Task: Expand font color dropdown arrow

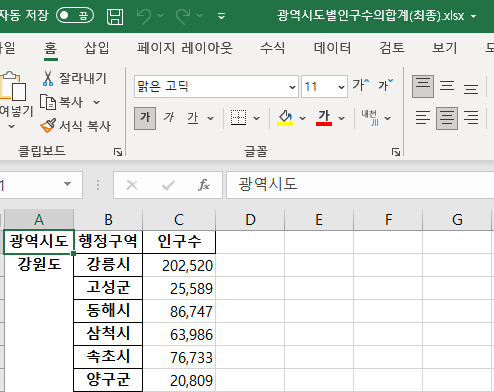Action: coord(341,118)
